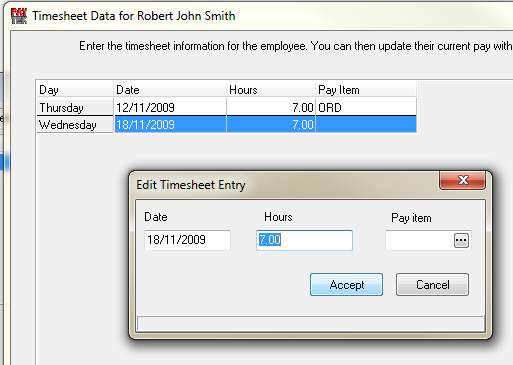Click the 12/11/2009 date cell
This screenshot has height=365, width=513.
pos(170,107)
